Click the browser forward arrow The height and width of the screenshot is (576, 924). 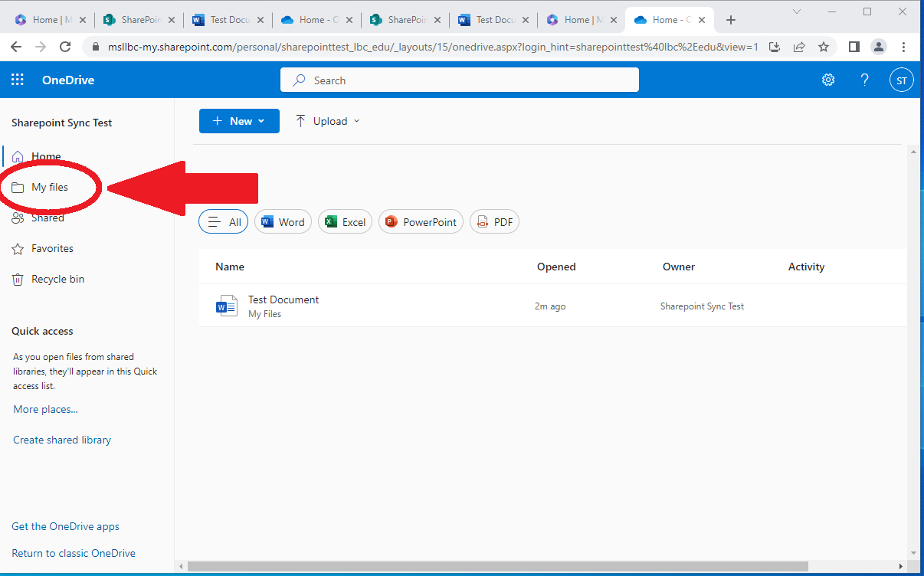coord(41,47)
